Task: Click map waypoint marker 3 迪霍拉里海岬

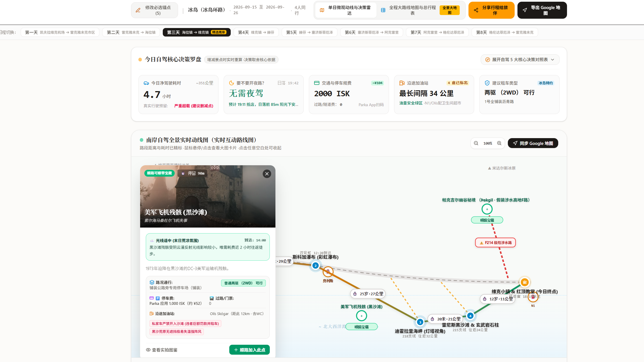Action: click(x=420, y=322)
